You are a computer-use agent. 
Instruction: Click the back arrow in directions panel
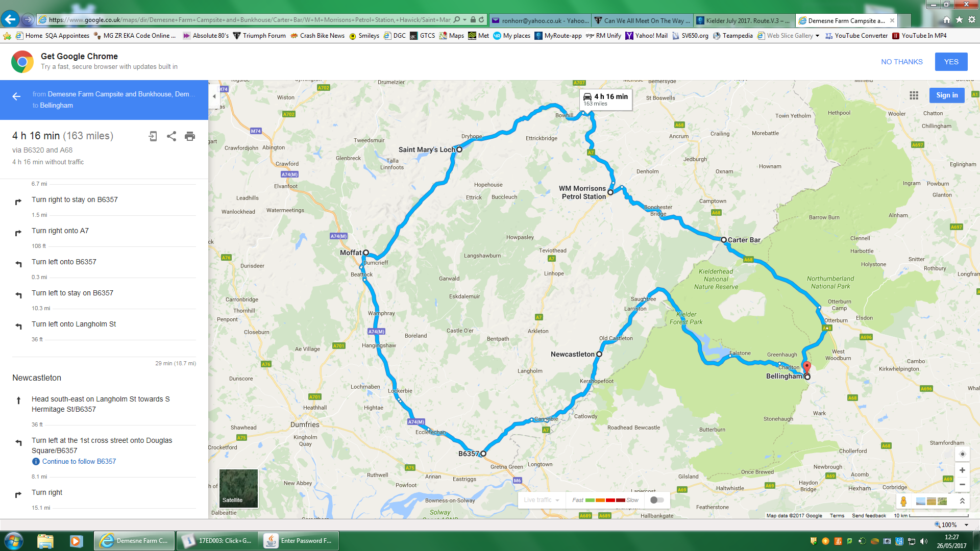[16, 96]
